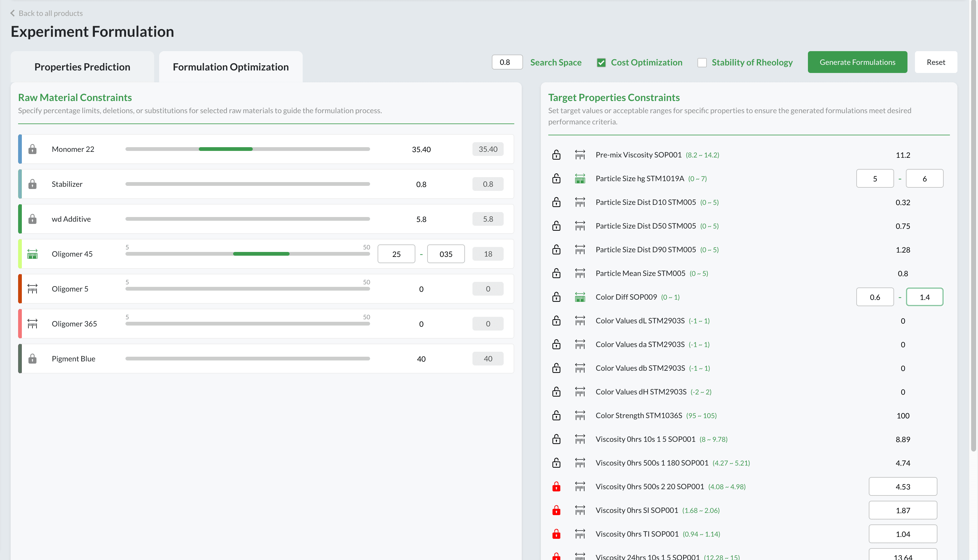Click range icon for Particle Size hg STM1019A
The height and width of the screenshot is (560, 978).
click(579, 178)
